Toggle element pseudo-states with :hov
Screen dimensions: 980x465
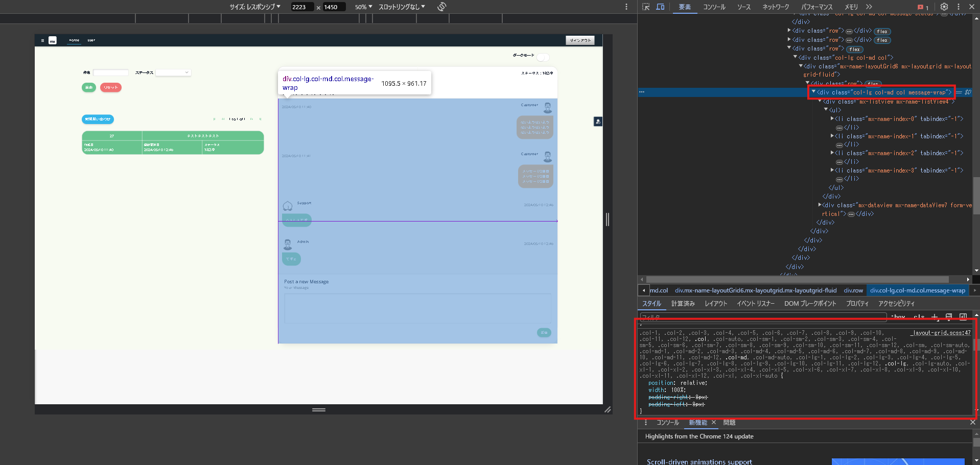897,316
